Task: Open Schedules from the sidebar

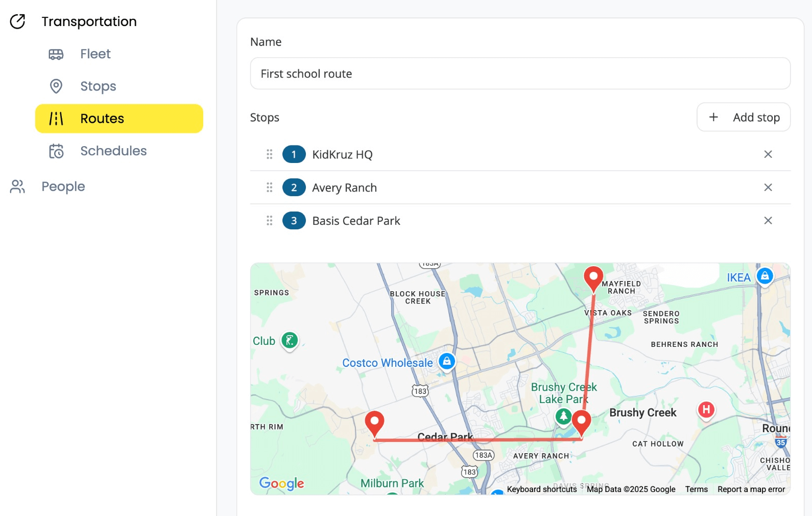Action: coord(113,151)
